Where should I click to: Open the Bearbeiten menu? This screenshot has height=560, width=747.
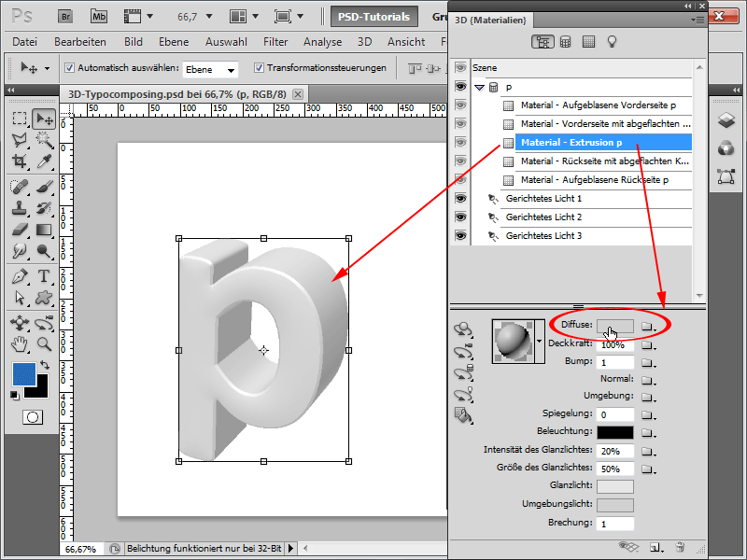80,42
